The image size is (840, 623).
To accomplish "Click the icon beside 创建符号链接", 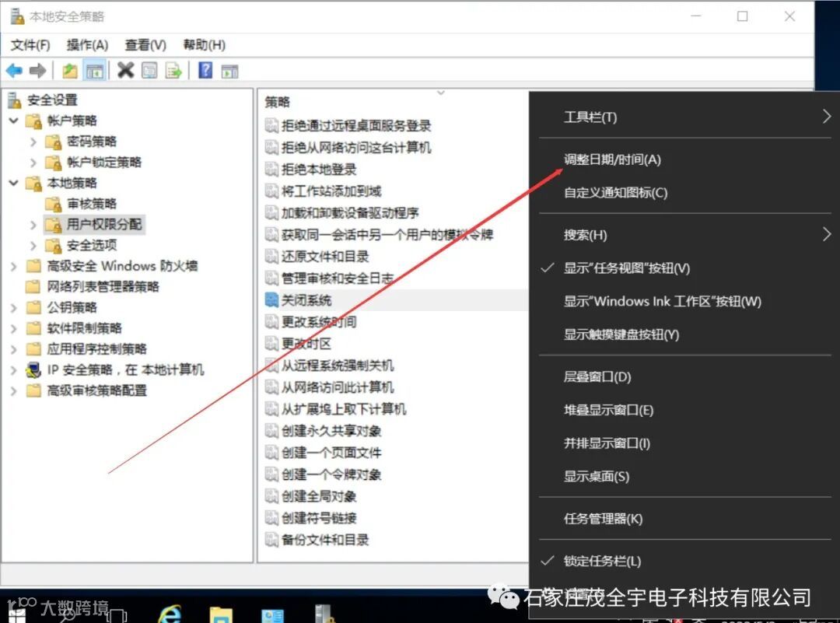I will 271,517.
